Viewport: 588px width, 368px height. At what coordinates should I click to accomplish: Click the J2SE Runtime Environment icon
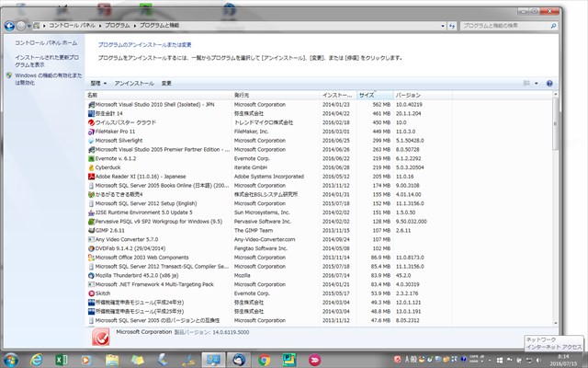click(91, 213)
